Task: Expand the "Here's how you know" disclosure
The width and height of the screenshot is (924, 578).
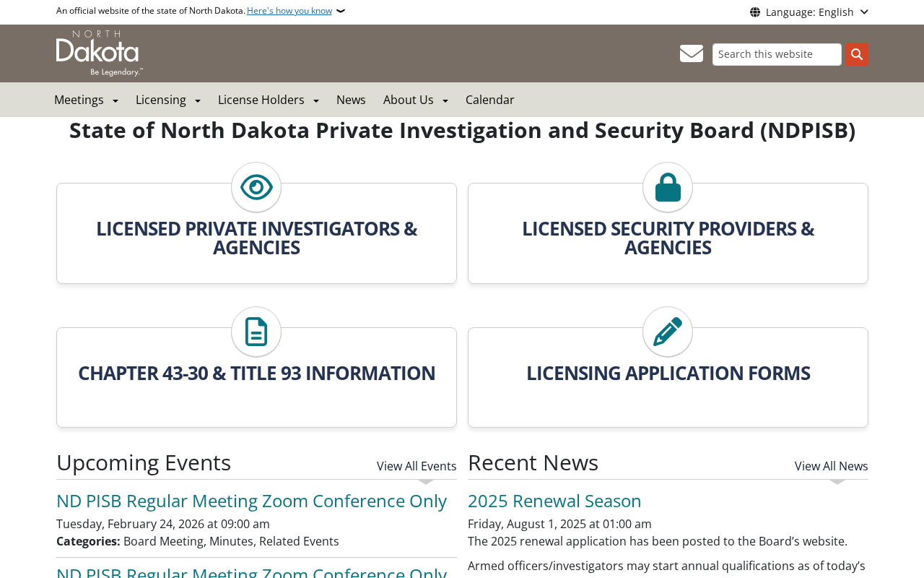Action: click(x=289, y=11)
